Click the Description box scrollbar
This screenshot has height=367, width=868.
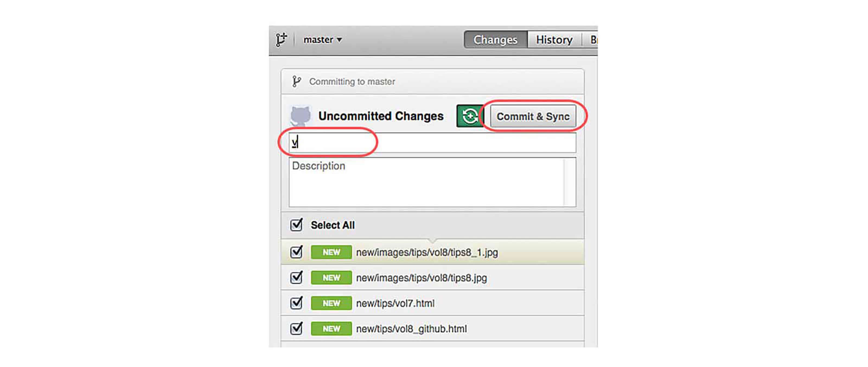(569, 182)
